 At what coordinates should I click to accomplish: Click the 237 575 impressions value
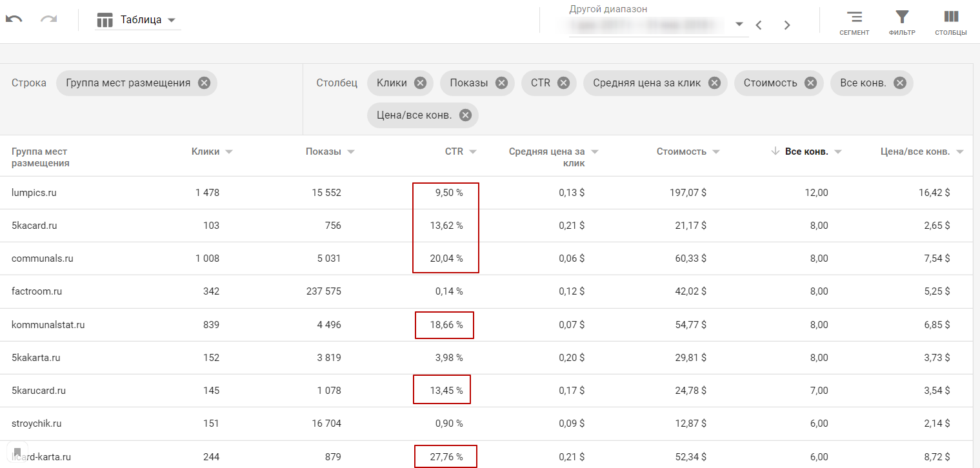pyautogui.click(x=323, y=291)
